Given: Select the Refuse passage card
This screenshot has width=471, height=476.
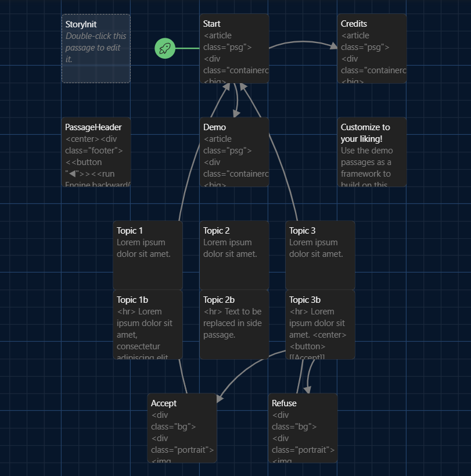Looking at the screenshot, I should tap(303, 428).
